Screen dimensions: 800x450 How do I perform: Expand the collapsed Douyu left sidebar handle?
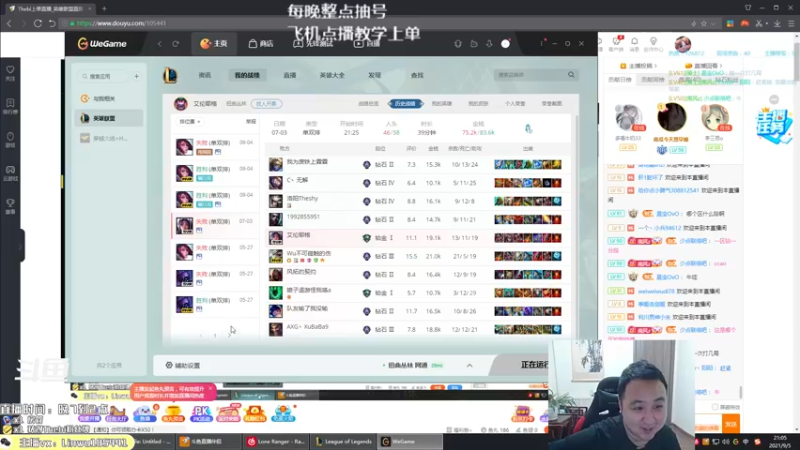coord(21,246)
